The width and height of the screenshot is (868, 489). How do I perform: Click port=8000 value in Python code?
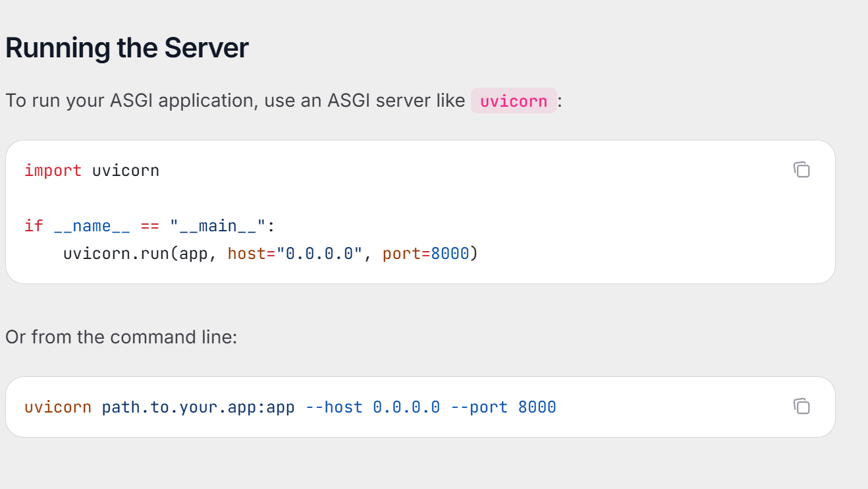[x=426, y=254]
